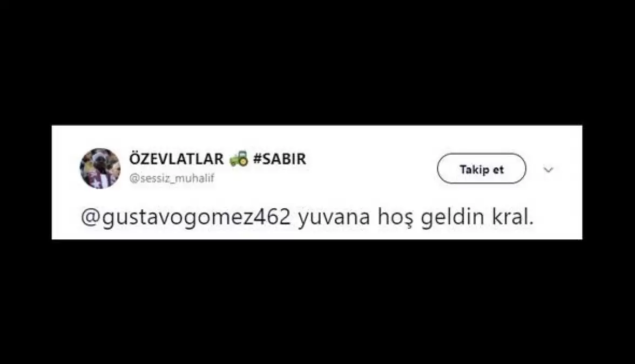Viewport: 635px width, 364px height.
Task: Click the ÖZEVLATLAR display name
Action: coord(176,159)
